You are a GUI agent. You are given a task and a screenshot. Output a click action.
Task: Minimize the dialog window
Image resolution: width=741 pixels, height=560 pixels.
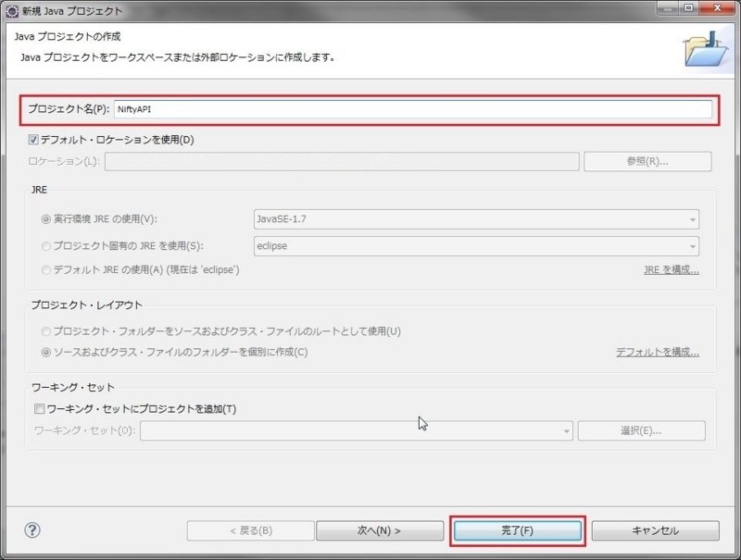(667, 9)
